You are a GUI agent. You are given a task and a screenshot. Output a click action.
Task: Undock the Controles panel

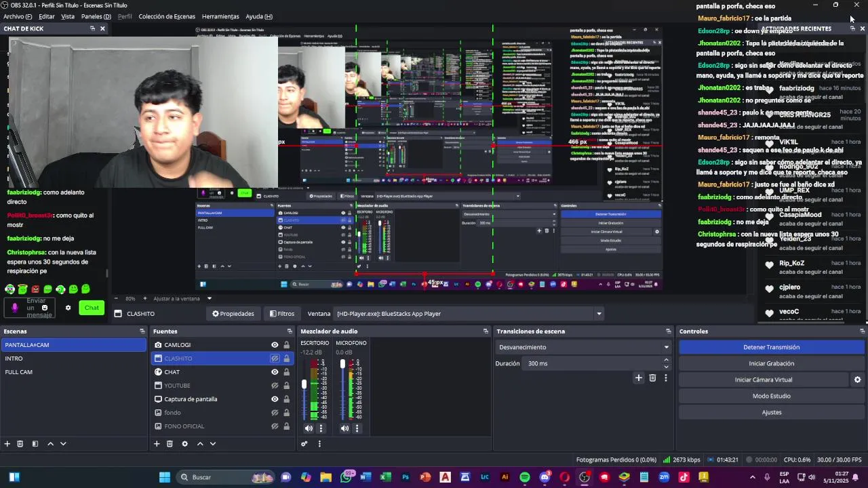(862, 331)
